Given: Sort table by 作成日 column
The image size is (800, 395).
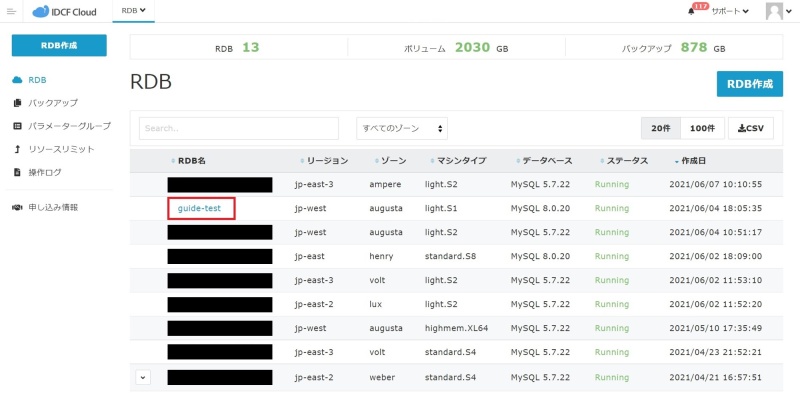Looking at the screenshot, I should [690, 161].
